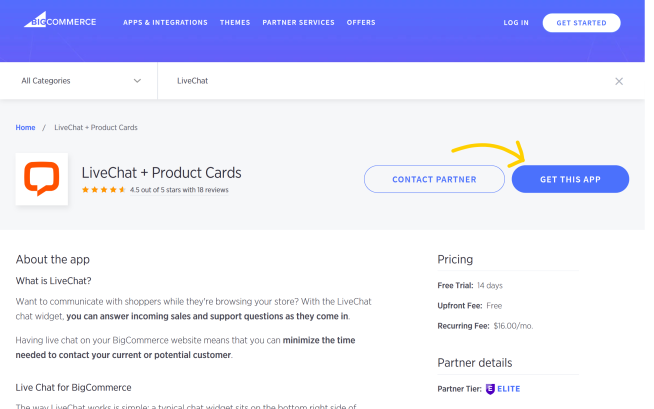Select the Offers menu item
This screenshot has width=654, height=409.
click(x=361, y=23)
